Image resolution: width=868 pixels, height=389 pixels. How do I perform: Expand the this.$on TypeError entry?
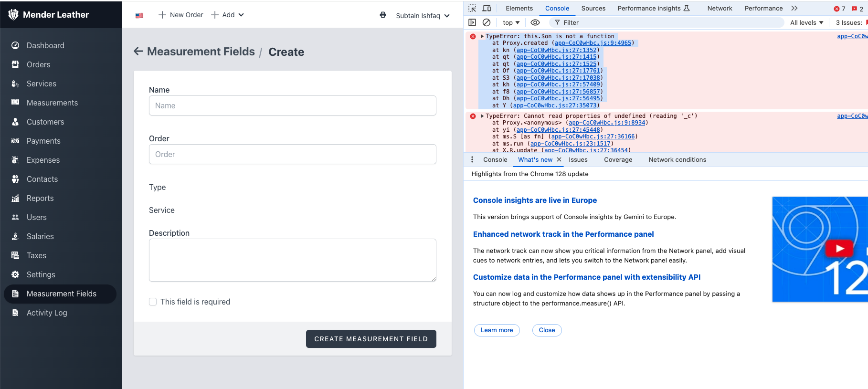(482, 36)
